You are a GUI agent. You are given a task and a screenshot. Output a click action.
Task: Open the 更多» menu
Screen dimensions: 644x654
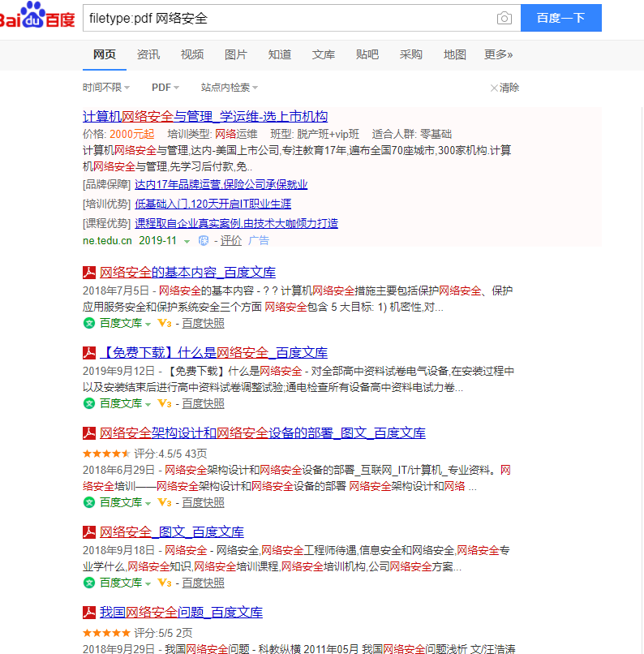pyautogui.click(x=499, y=54)
